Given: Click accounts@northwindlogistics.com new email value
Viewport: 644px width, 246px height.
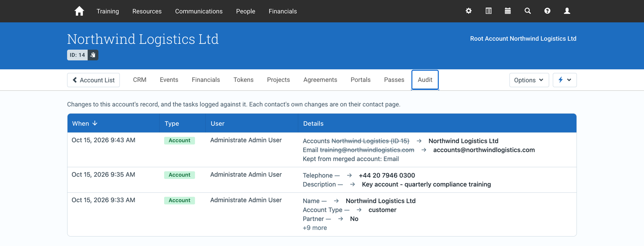Looking at the screenshot, I should point(484,150).
